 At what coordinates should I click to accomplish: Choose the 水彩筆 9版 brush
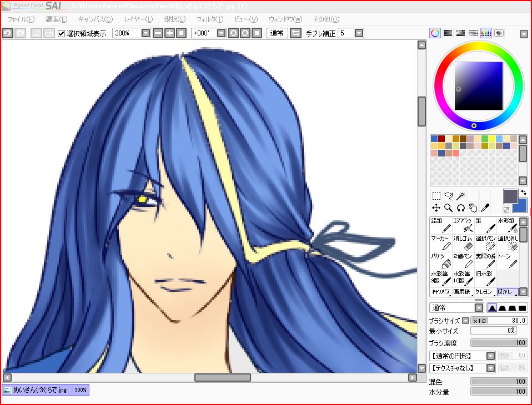point(441,279)
